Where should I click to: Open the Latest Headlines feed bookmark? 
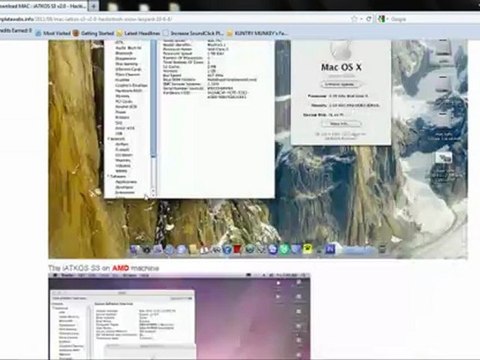[138, 33]
